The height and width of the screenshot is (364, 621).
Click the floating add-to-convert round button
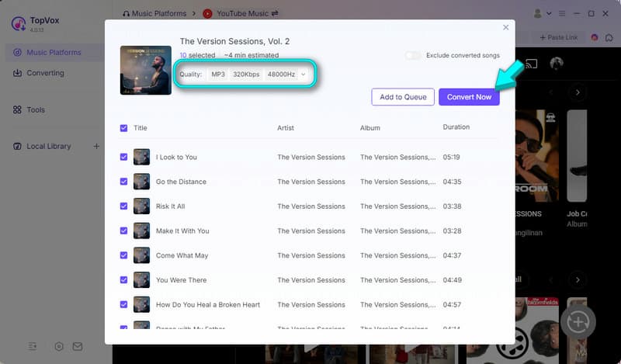(578, 322)
